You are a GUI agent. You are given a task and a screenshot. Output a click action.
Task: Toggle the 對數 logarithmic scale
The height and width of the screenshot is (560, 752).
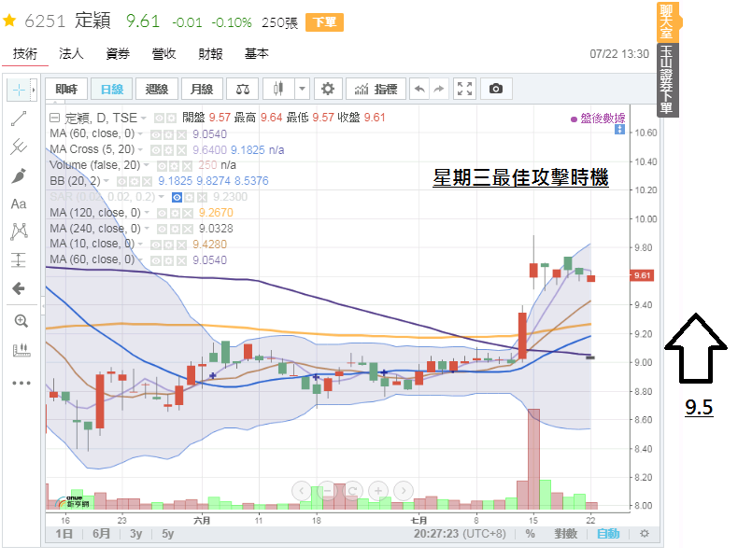(x=565, y=534)
